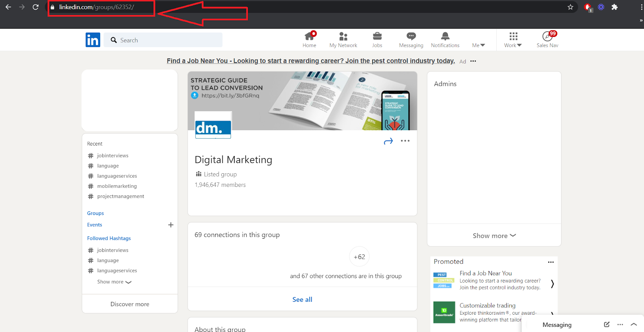Open language under Followed Hashtags

coord(108,260)
